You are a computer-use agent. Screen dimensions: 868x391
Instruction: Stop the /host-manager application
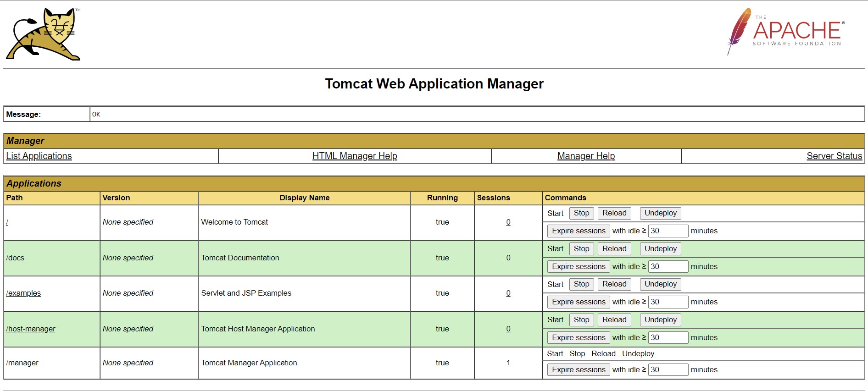click(x=581, y=320)
